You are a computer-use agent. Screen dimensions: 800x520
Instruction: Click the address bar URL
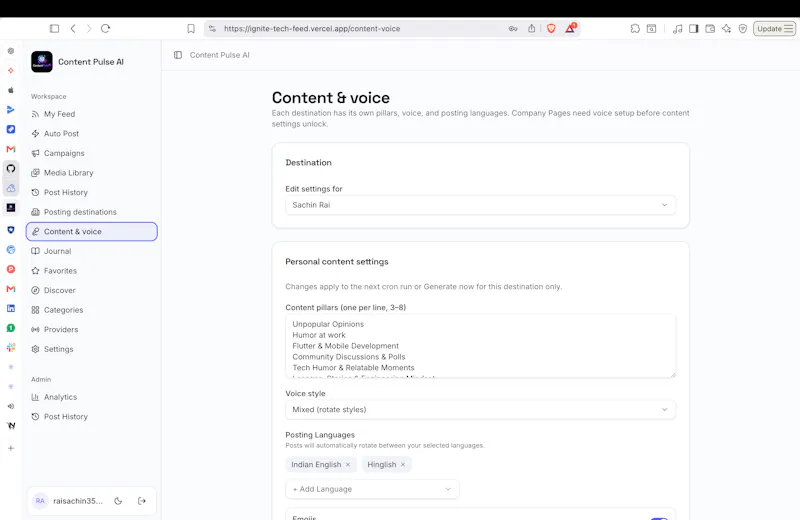point(312,29)
